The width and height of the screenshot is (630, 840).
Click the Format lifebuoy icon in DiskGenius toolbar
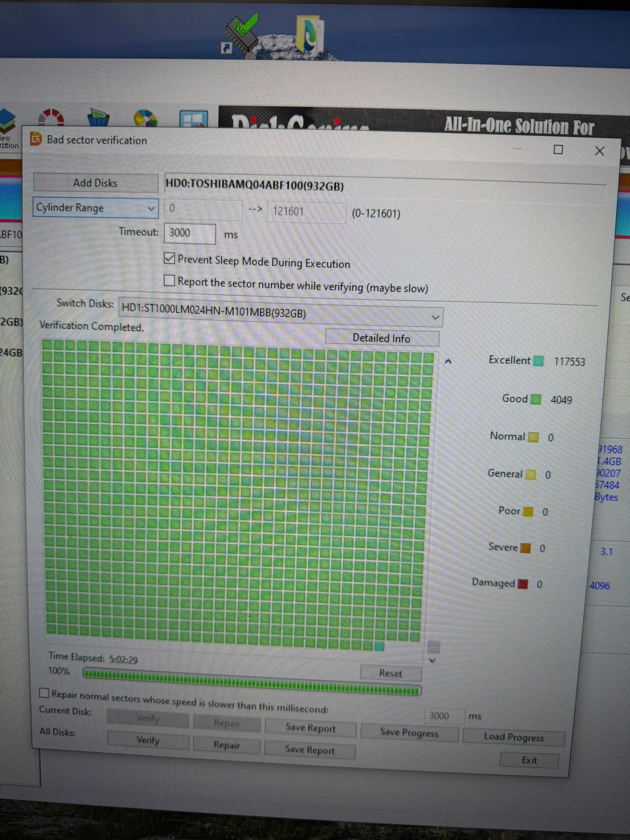point(51,117)
